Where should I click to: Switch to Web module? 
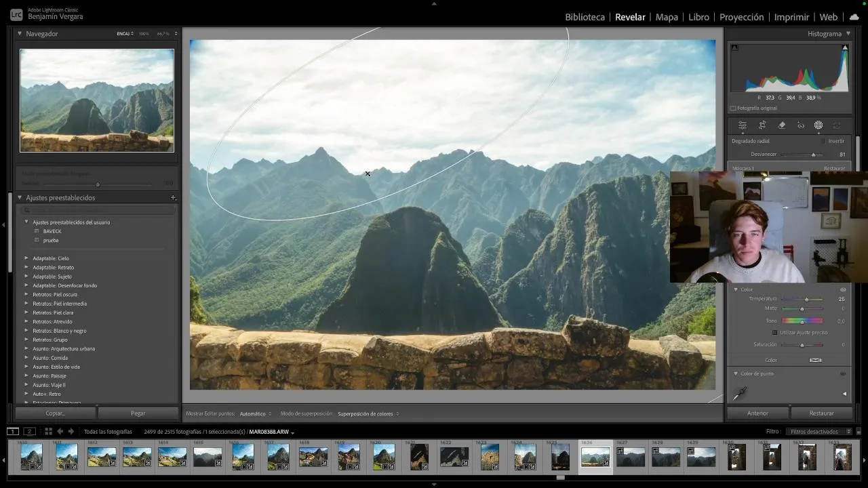click(x=828, y=17)
